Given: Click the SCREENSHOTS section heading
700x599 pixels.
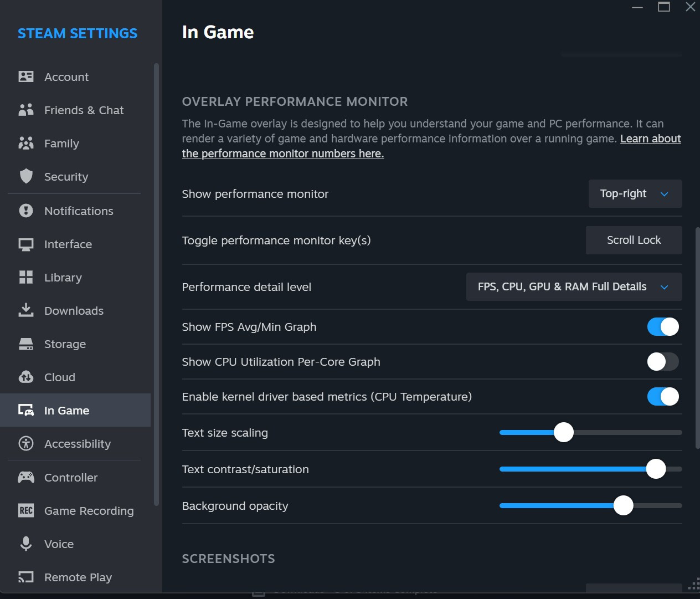Looking at the screenshot, I should (228, 559).
